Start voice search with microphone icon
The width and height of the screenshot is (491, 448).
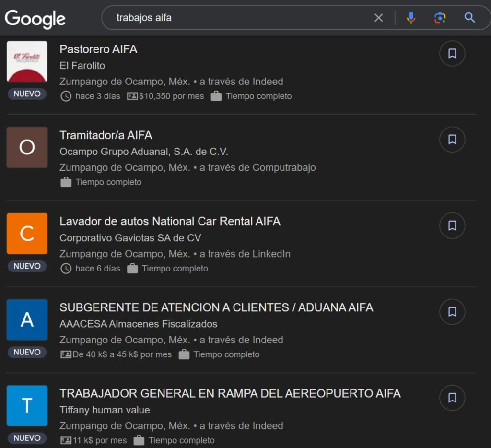point(411,18)
